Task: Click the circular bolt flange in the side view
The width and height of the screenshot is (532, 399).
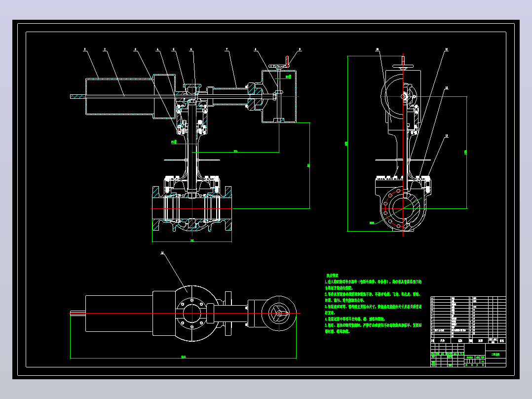Action: (x=403, y=208)
